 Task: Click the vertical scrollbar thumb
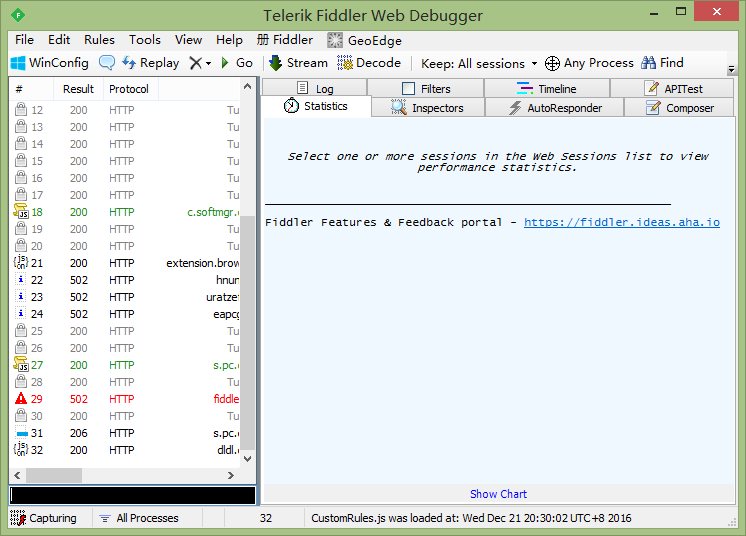pos(247,332)
